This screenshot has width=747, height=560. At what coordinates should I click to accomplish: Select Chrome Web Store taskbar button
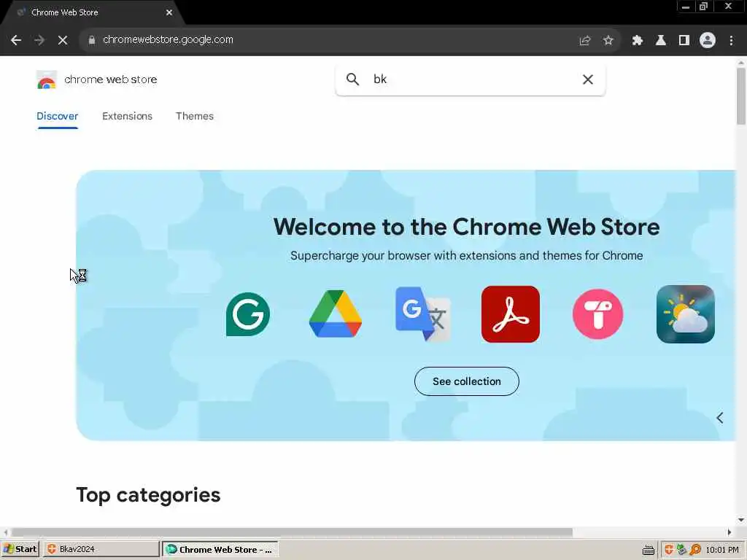point(220,550)
